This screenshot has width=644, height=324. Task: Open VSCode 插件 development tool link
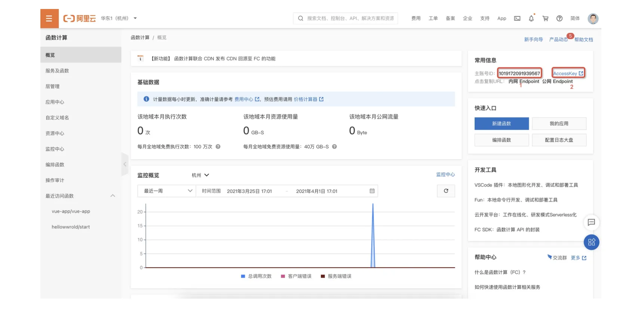(x=526, y=185)
